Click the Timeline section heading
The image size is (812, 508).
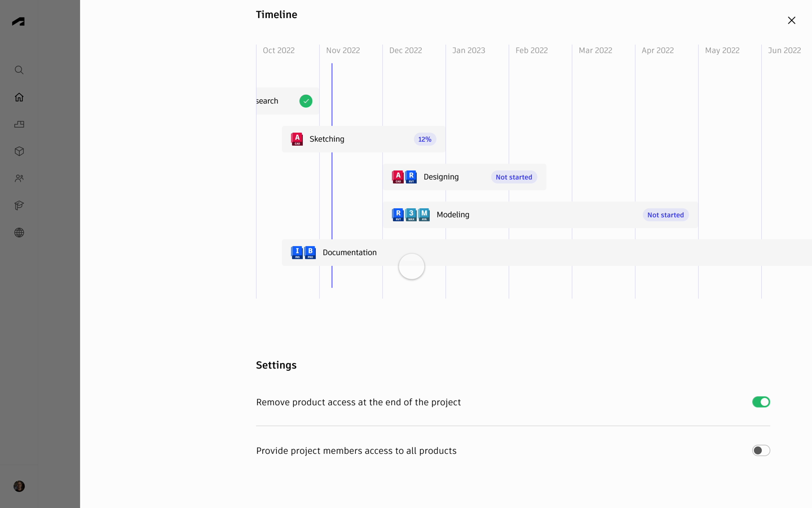276,15
